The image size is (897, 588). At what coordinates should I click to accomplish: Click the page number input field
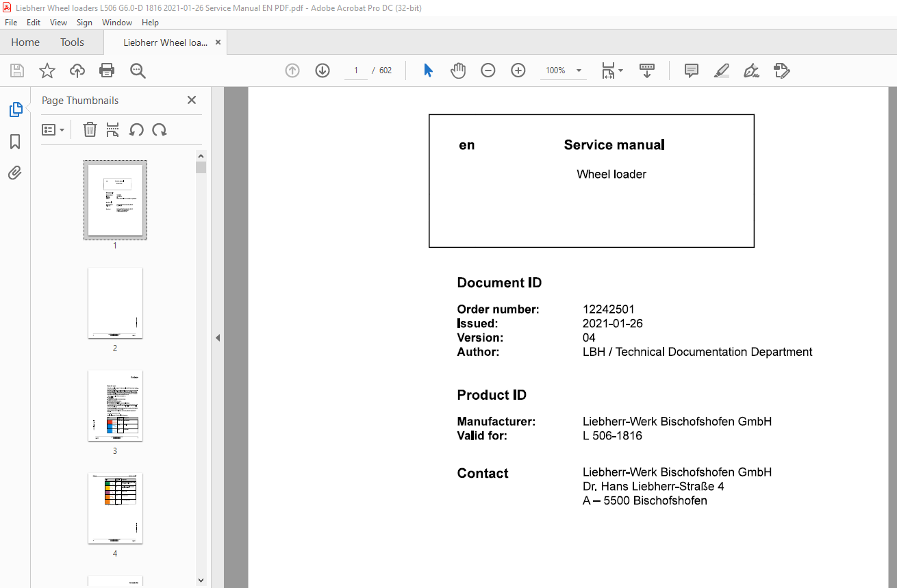tap(356, 71)
